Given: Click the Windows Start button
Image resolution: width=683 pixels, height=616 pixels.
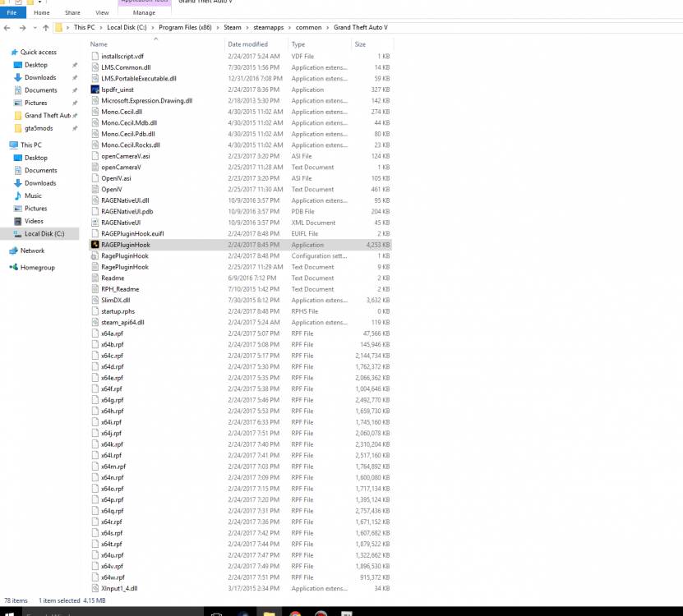Looking at the screenshot, I should click(x=10, y=613).
